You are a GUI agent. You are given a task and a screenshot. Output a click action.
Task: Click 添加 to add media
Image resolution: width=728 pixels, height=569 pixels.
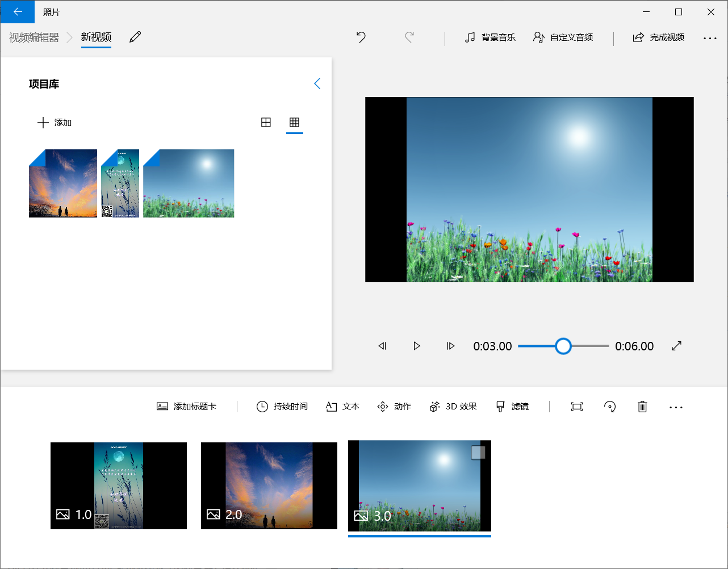[x=54, y=122]
